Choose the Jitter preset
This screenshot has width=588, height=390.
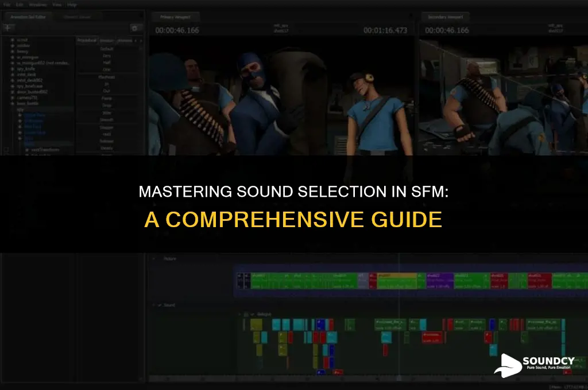click(107, 113)
